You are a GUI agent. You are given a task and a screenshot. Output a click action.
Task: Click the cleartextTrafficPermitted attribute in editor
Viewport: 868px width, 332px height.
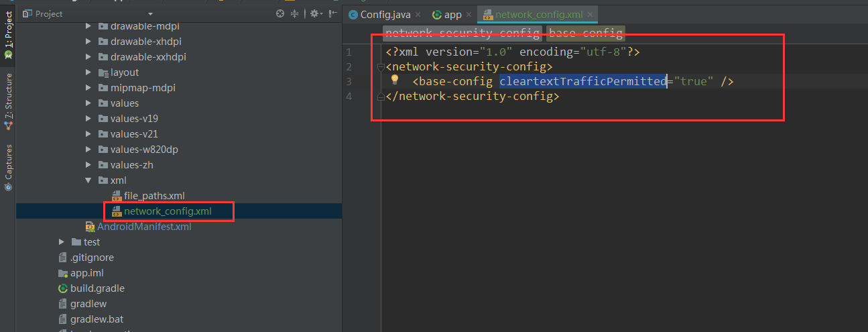(582, 81)
